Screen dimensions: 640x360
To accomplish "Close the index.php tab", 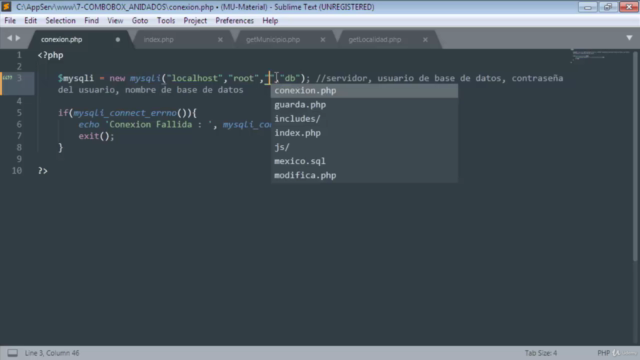I will click(220, 40).
